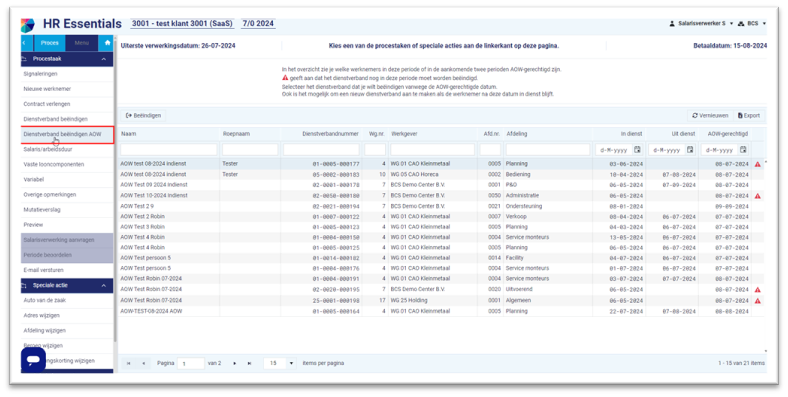
Task: Open Contract verlengen process task
Action: point(67,104)
